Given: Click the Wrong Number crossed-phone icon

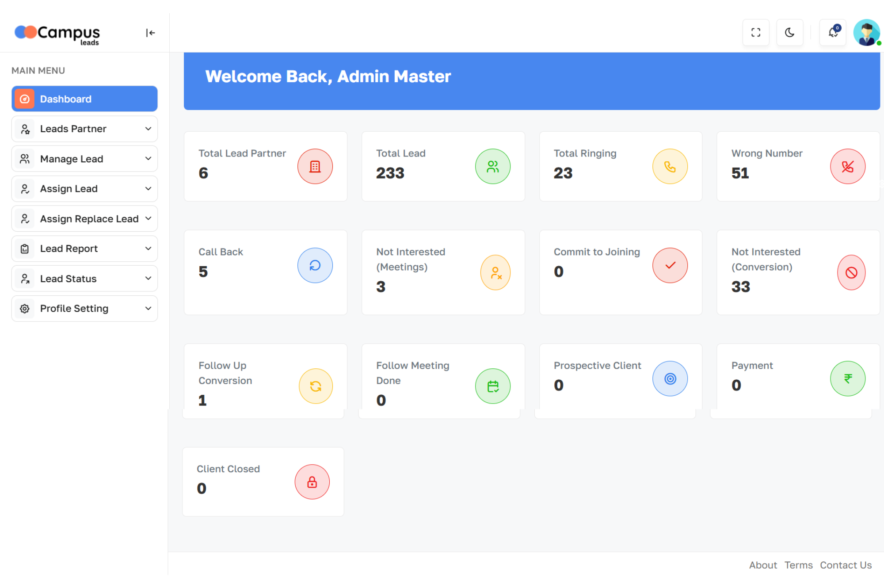Looking at the screenshot, I should [x=847, y=167].
